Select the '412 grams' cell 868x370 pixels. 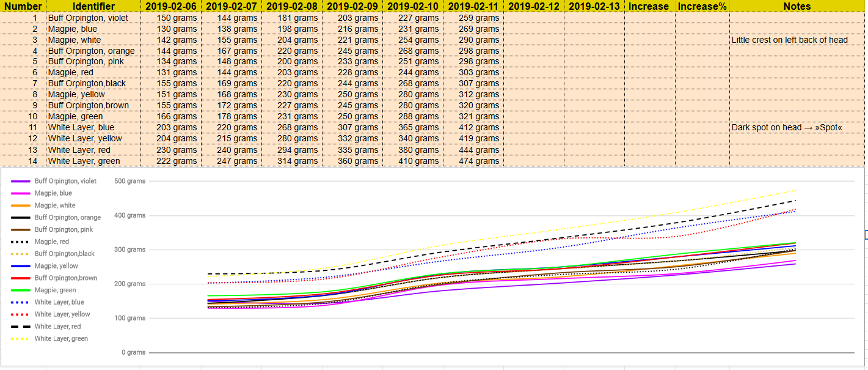(x=473, y=127)
